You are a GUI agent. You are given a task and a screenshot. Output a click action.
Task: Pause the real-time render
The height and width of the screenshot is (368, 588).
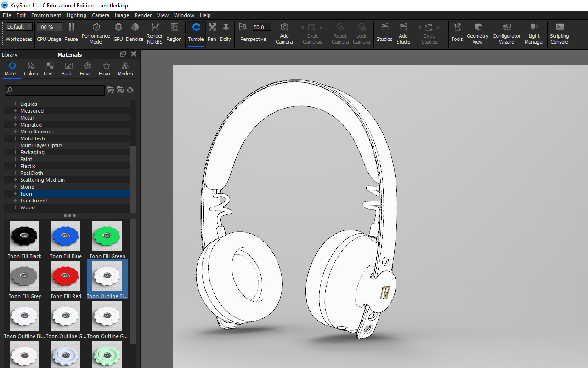click(x=71, y=33)
